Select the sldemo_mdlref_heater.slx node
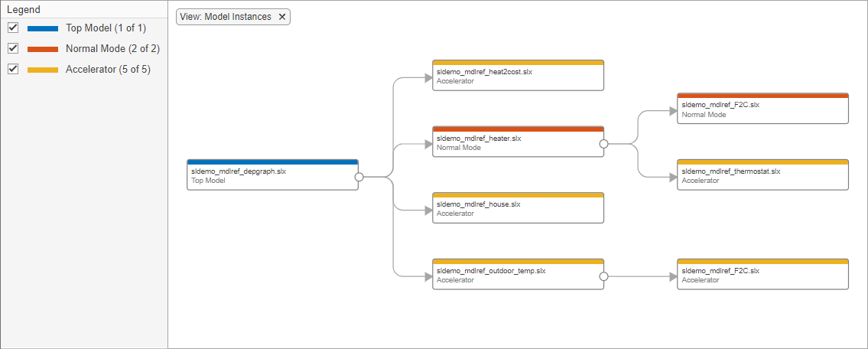 [x=518, y=143]
